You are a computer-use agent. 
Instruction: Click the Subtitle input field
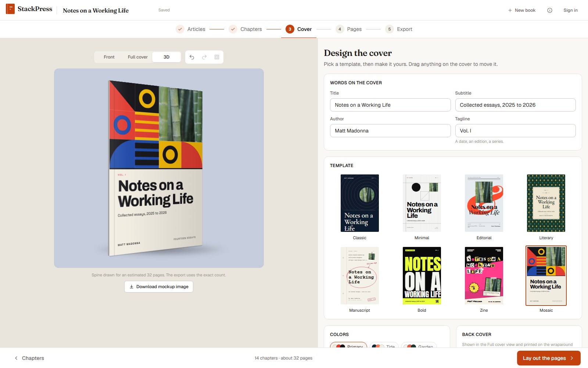(x=515, y=105)
